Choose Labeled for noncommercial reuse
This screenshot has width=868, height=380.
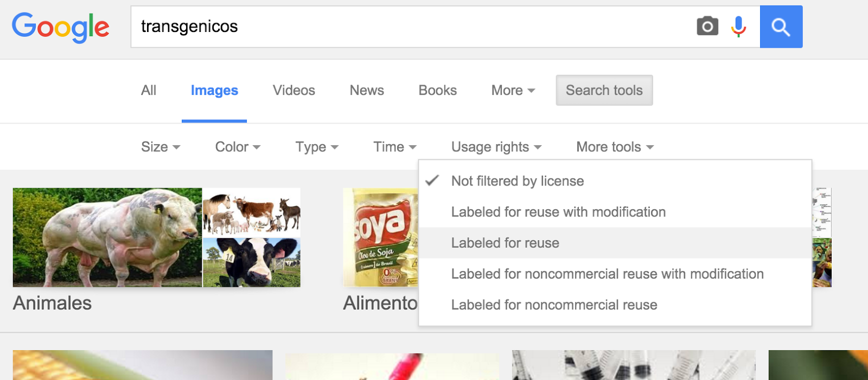click(x=554, y=305)
